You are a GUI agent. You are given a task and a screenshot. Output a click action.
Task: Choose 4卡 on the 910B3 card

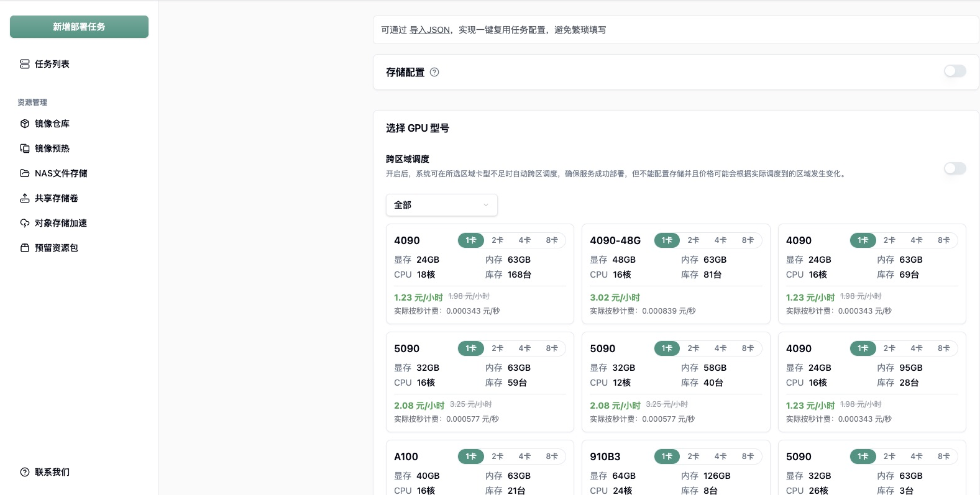click(721, 456)
